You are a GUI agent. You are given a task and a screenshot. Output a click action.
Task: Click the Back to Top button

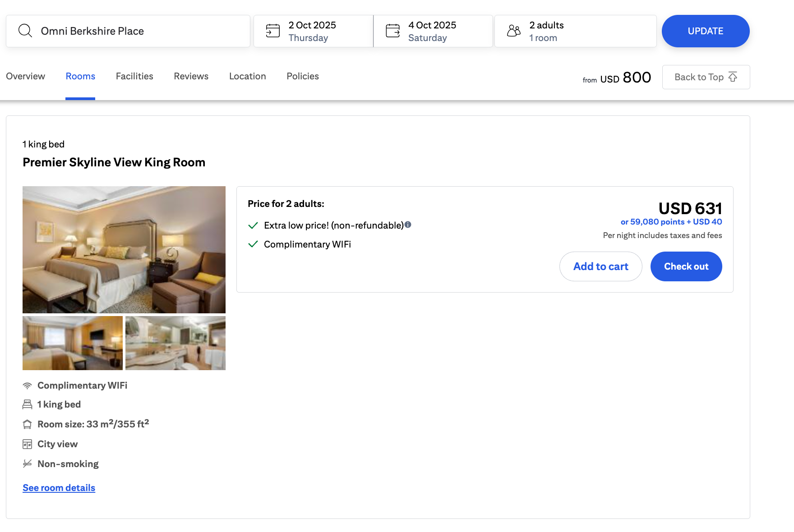click(x=706, y=77)
